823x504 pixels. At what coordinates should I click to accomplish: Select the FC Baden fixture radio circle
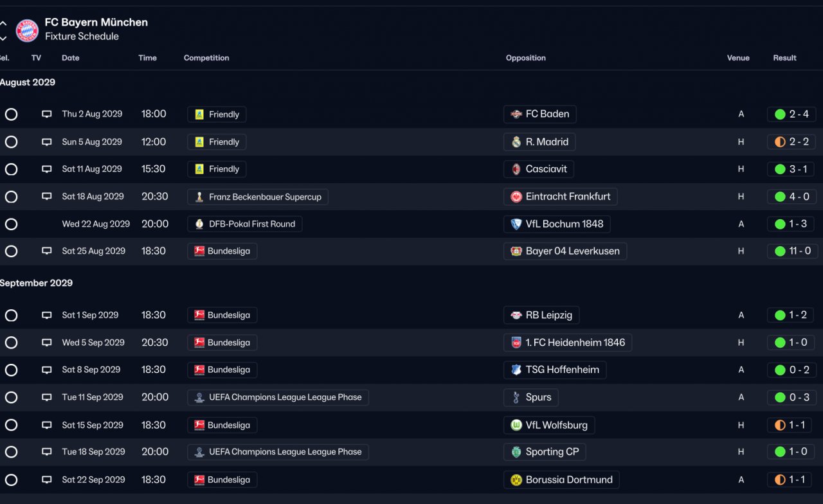pos(11,114)
